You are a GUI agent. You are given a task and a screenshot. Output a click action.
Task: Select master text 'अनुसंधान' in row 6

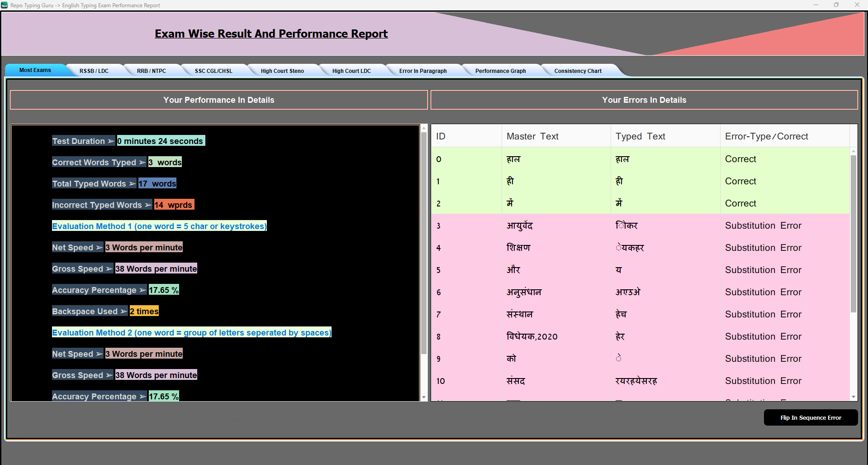(x=524, y=292)
